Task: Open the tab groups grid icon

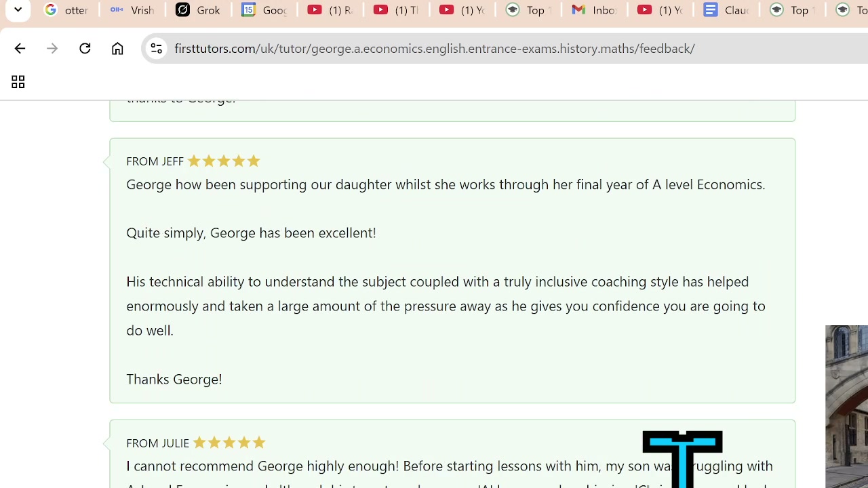Action: (18, 82)
